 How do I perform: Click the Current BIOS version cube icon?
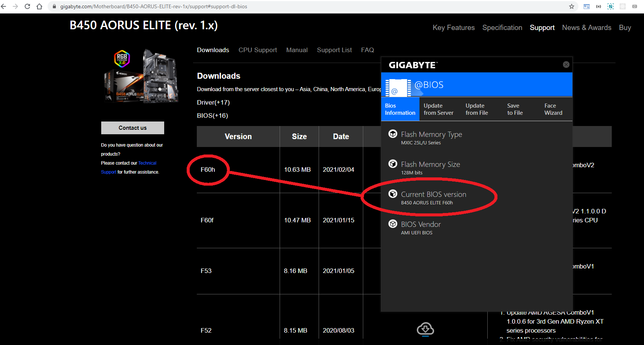pos(392,194)
